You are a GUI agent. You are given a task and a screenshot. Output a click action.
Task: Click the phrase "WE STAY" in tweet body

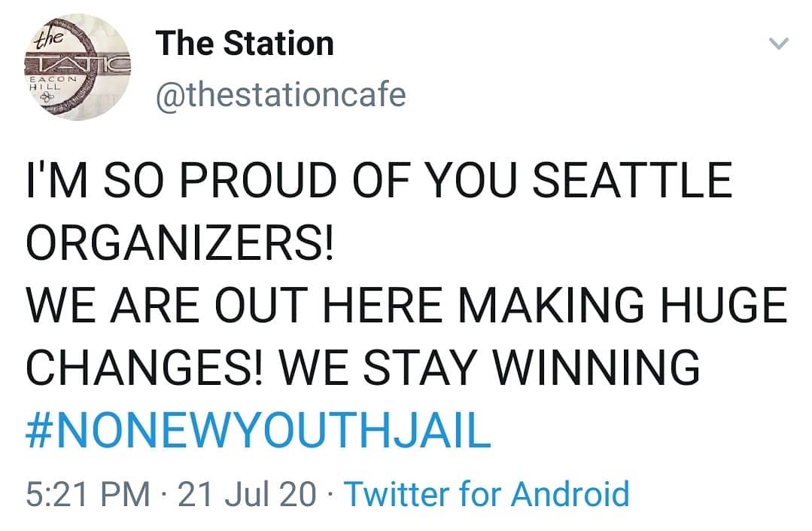pos(378,368)
